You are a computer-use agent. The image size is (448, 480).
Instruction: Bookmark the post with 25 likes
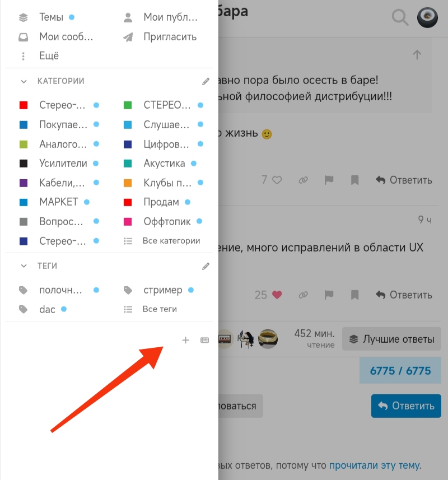pyautogui.click(x=354, y=295)
